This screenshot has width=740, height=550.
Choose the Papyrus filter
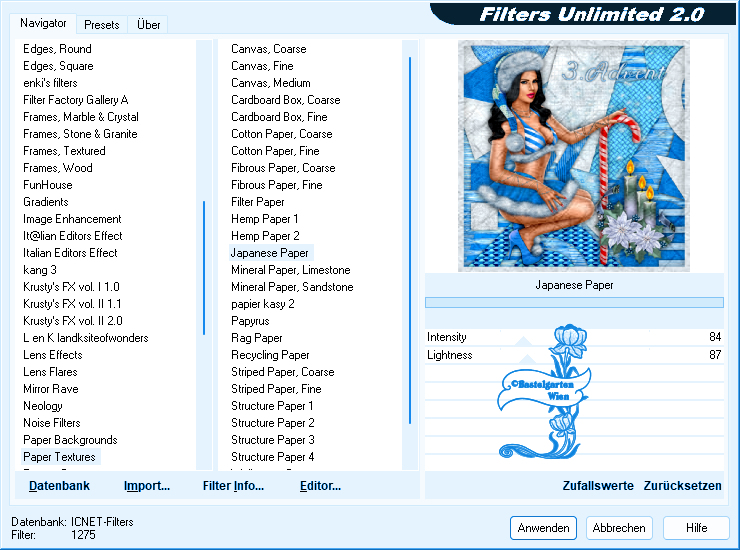click(x=250, y=321)
